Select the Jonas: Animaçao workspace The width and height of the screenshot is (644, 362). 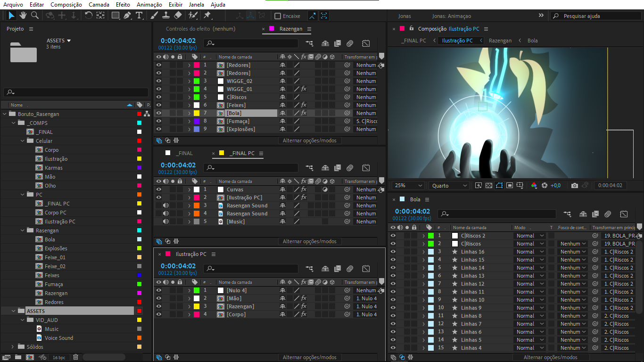(451, 16)
